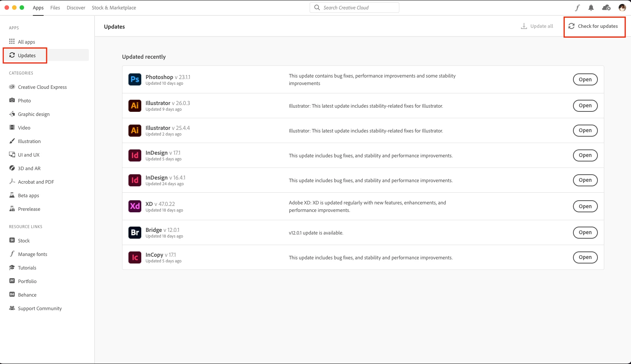This screenshot has width=631, height=364.
Task: Click the Tutorials graduation cap icon
Action: point(12,267)
